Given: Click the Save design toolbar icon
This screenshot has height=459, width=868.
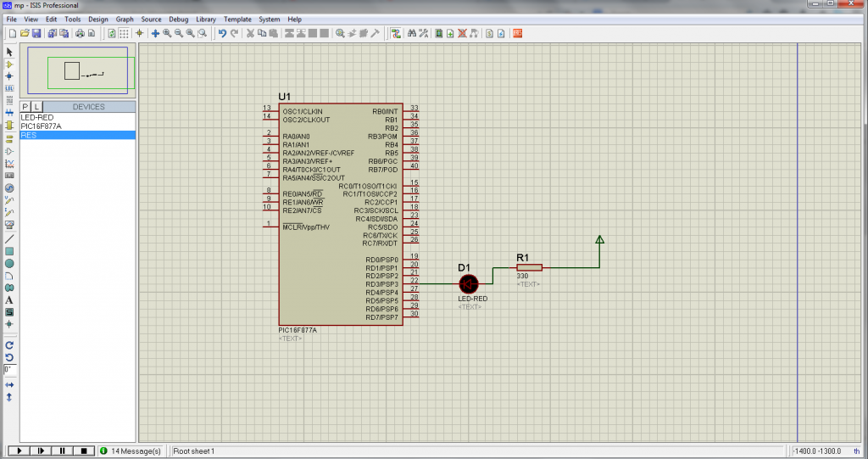Looking at the screenshot, I should click(x=36, y=33).
